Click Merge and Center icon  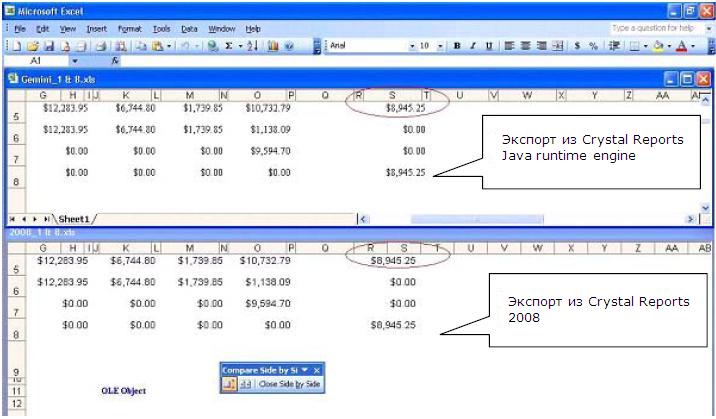click(558, 46)
